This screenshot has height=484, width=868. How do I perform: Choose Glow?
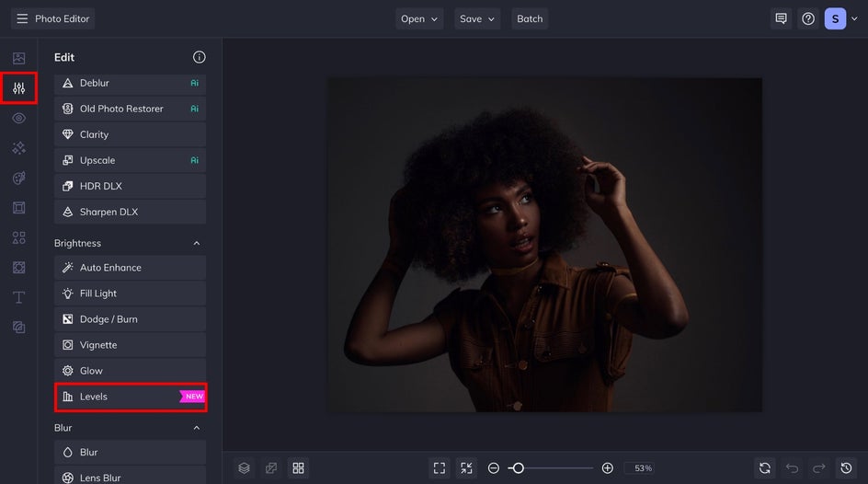(130, 371)
